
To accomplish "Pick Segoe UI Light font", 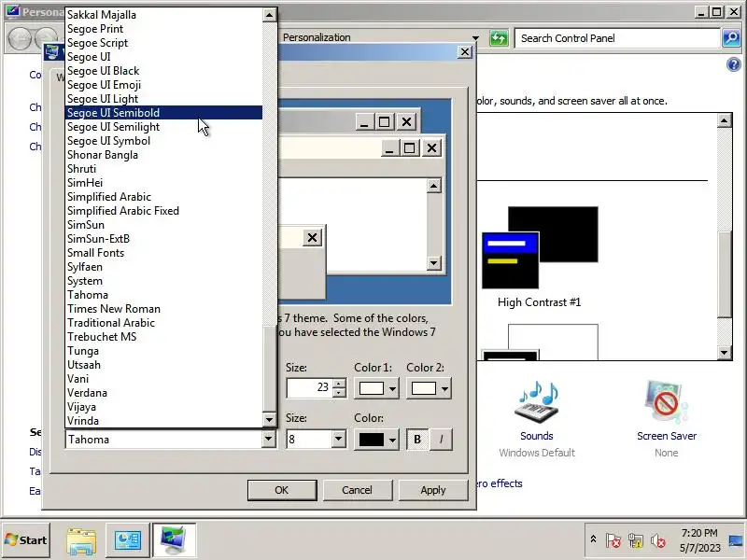I will [163, 99].
